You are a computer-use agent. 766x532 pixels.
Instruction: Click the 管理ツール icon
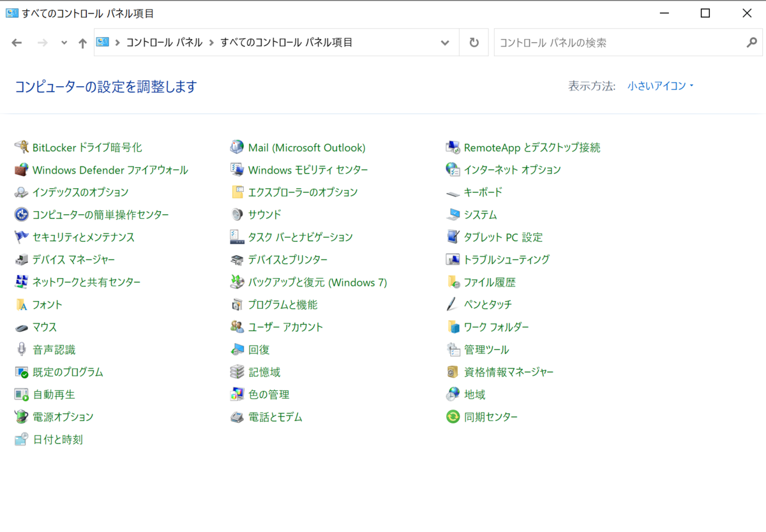point(453,350)
